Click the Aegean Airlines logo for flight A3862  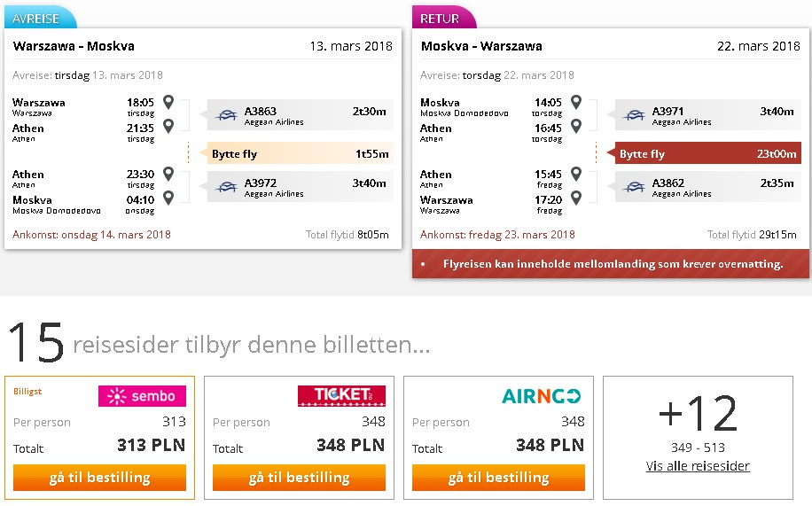pyautogui.click(x=634, y=187)
